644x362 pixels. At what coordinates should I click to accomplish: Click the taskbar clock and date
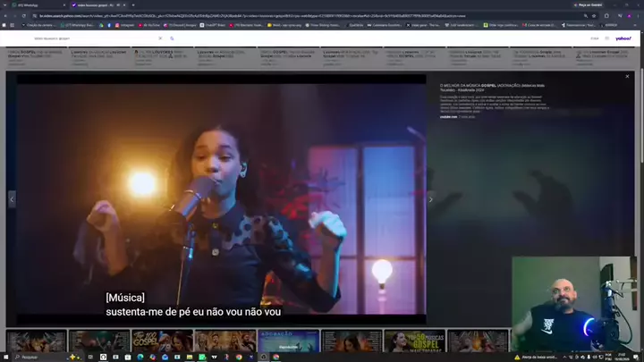(622, 357)
